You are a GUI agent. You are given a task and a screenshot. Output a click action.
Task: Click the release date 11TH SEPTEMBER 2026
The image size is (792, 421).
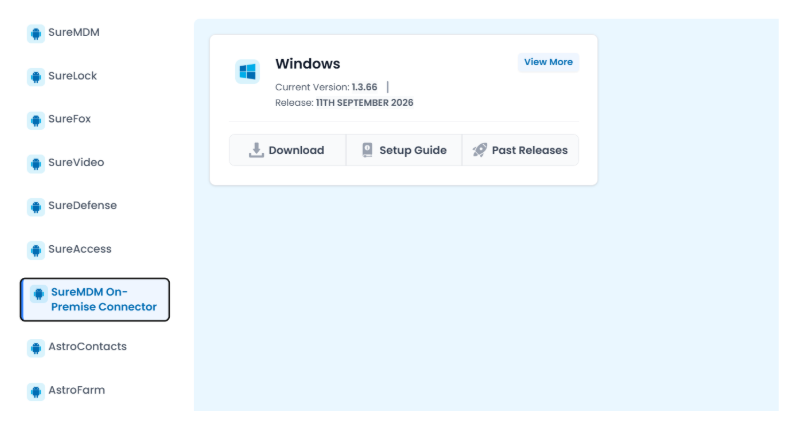tap(364, 103)
